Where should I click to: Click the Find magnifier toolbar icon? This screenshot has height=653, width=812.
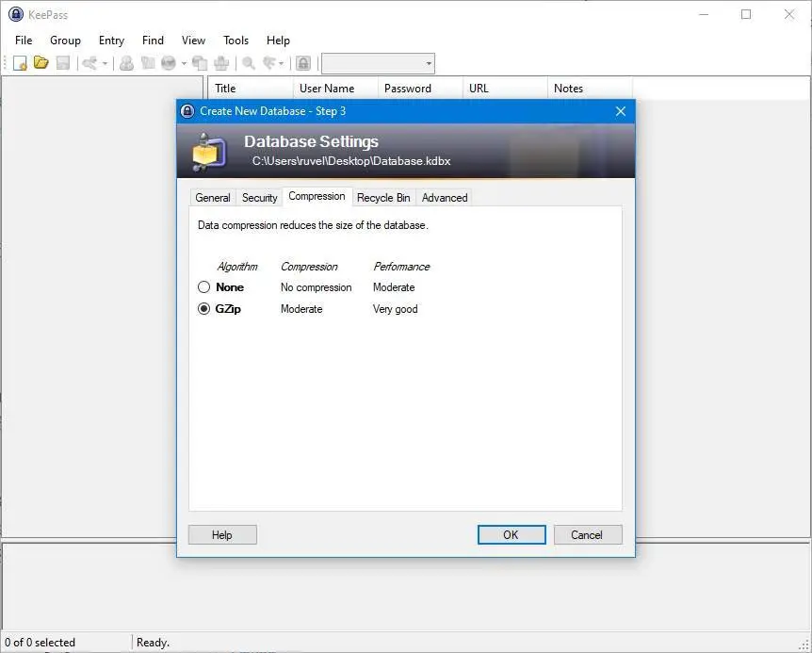pyautogui.click(x=249, y=63)
